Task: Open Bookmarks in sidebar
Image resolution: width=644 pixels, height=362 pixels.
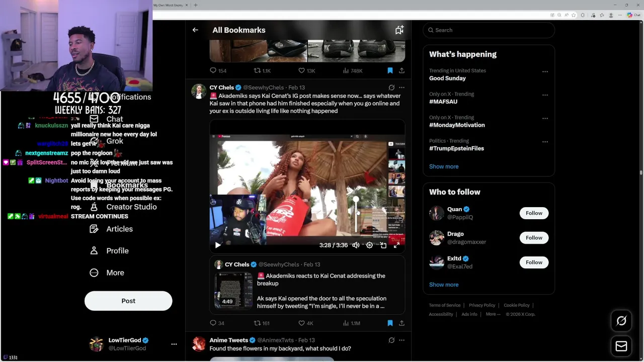Action: (x=119, y=186)
